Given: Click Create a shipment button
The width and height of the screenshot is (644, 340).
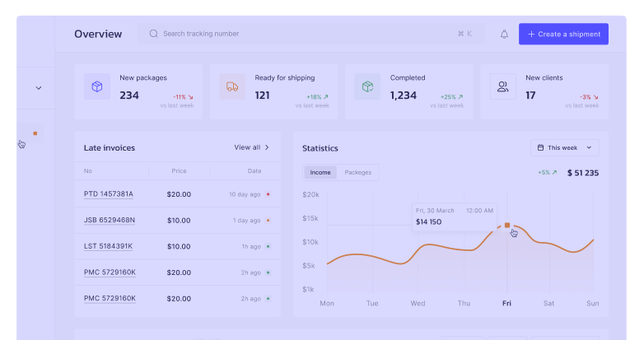Looking at the screenshot, I should pos(563,34).
